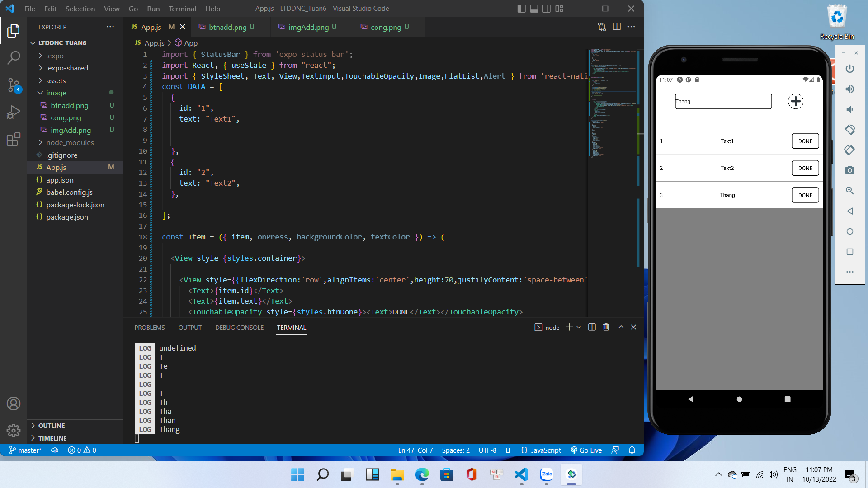Open editor More Actions ellipsis

(632, 27)
